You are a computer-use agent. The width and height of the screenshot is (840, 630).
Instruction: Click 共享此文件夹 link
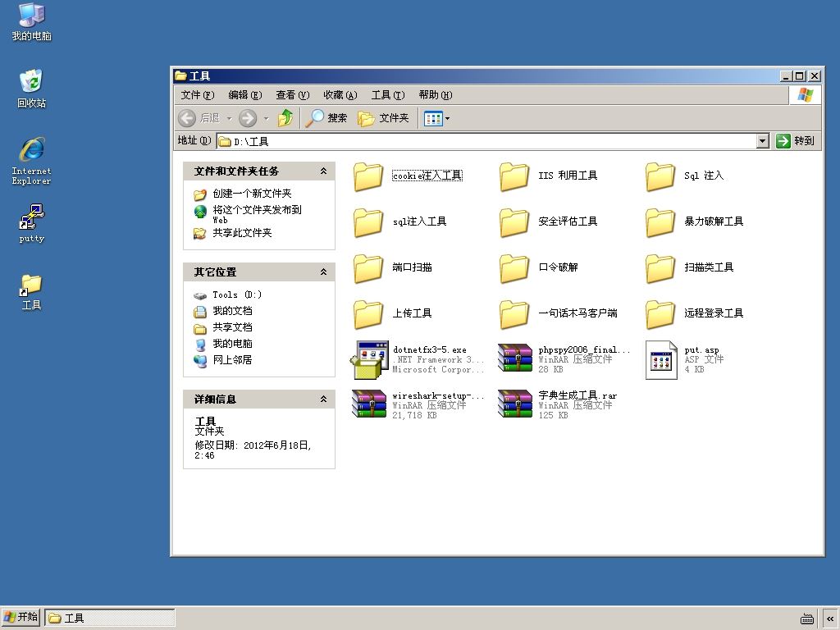click(x=242, y=232)
